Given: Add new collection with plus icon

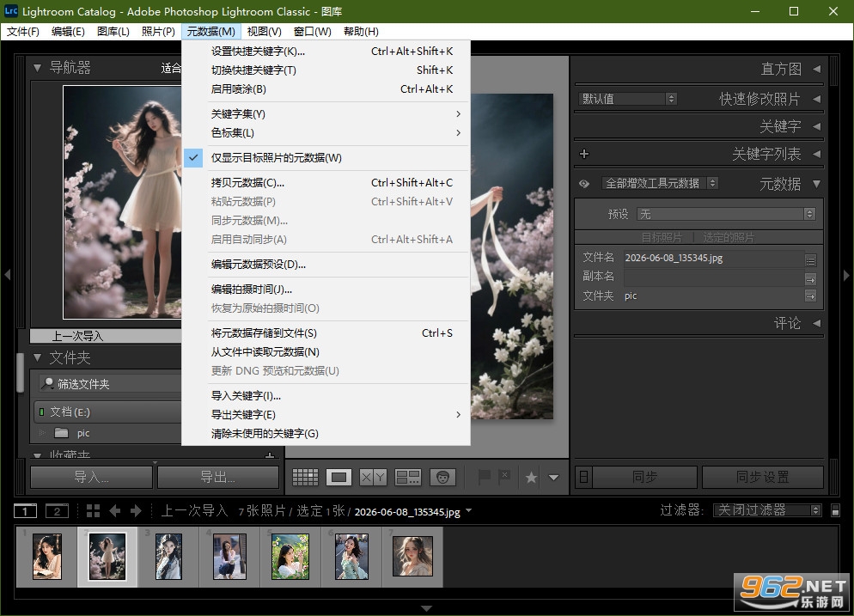Looking at the screenshot, I should (270, 454).
